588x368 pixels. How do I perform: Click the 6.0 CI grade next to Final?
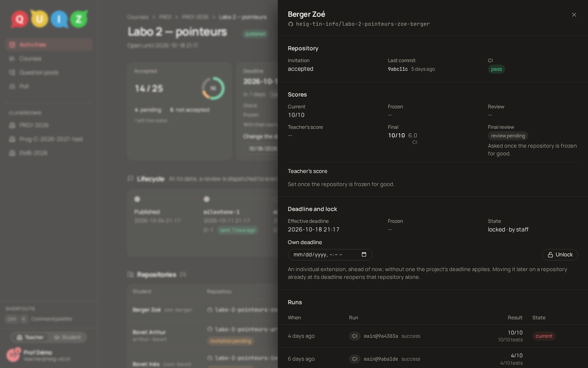coord(413,136)
